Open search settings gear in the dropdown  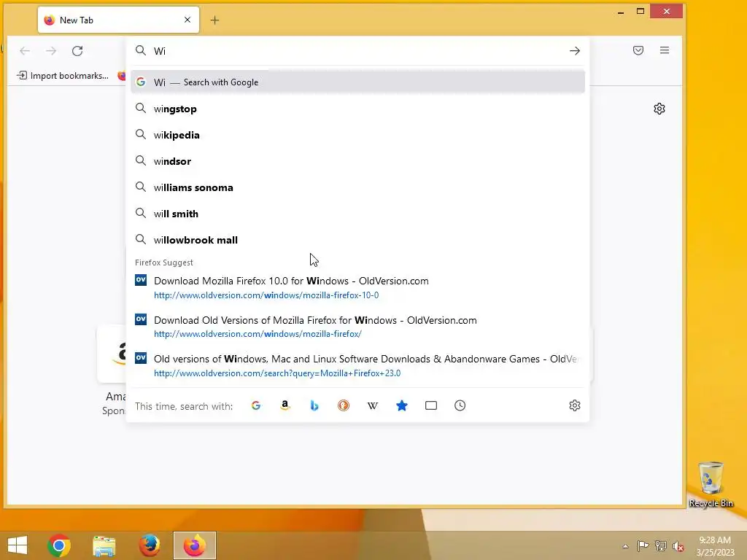[x=575, y=405]
